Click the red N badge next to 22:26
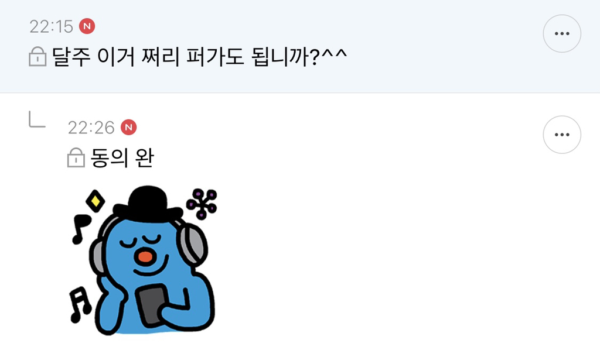This screenshot has height=364, width=600. 128,128
